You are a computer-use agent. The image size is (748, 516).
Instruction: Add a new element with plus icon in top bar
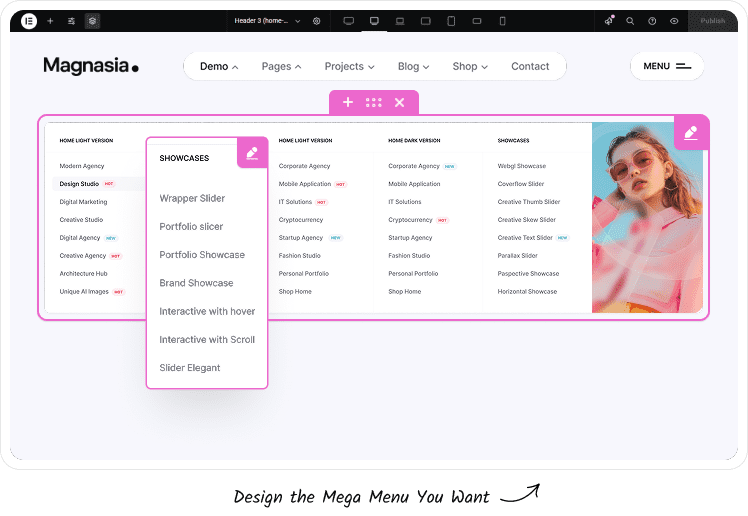(x=50, y=20)
